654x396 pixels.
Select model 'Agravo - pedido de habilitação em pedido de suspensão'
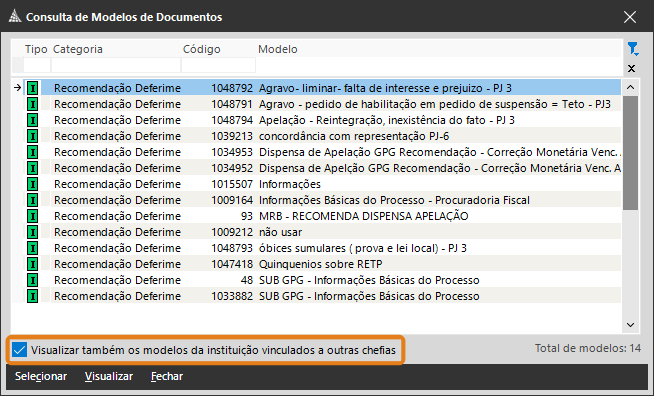pyautogui.click(x=435, y=104)
